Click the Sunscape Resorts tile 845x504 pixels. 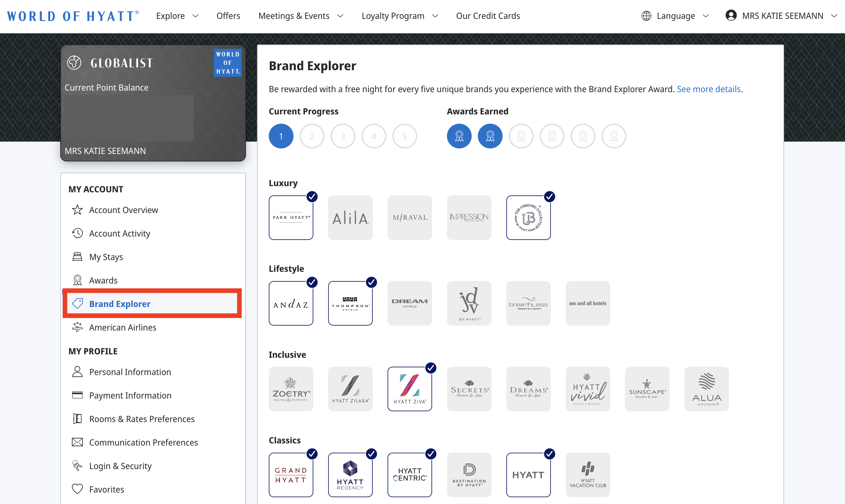coord(647,389)
